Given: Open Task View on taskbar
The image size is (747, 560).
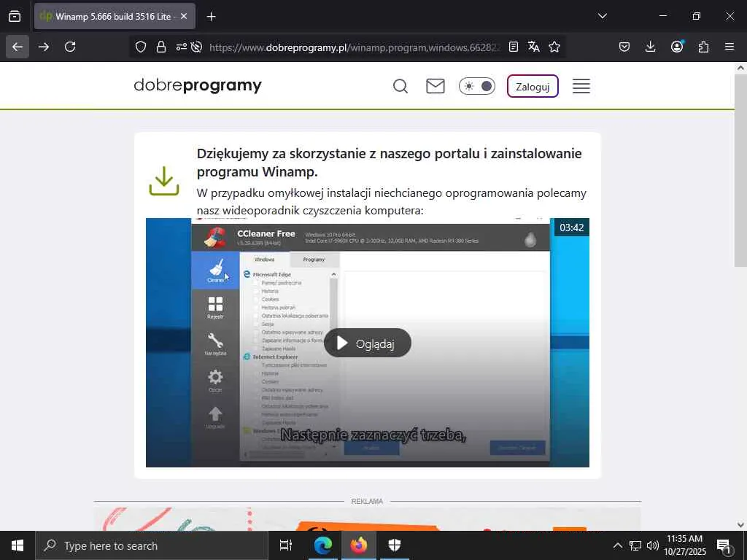Looking at the screenshot, I should 285,545.
